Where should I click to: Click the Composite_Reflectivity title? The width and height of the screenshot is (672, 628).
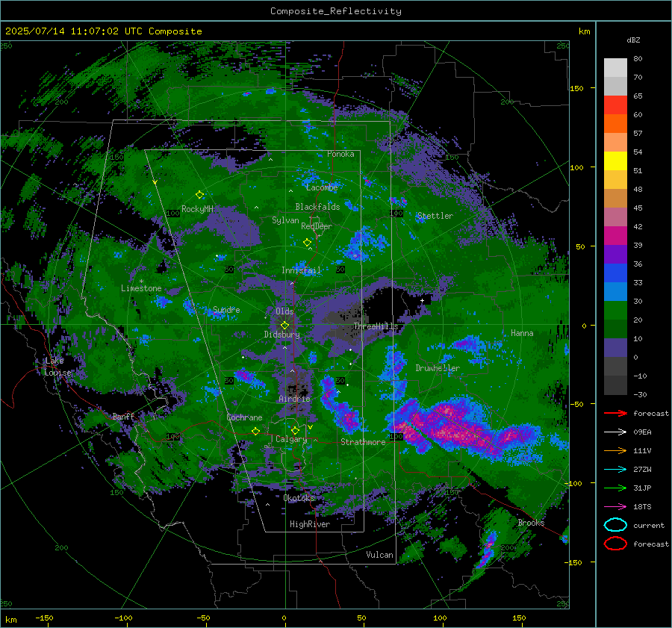(x=335, y=11)
